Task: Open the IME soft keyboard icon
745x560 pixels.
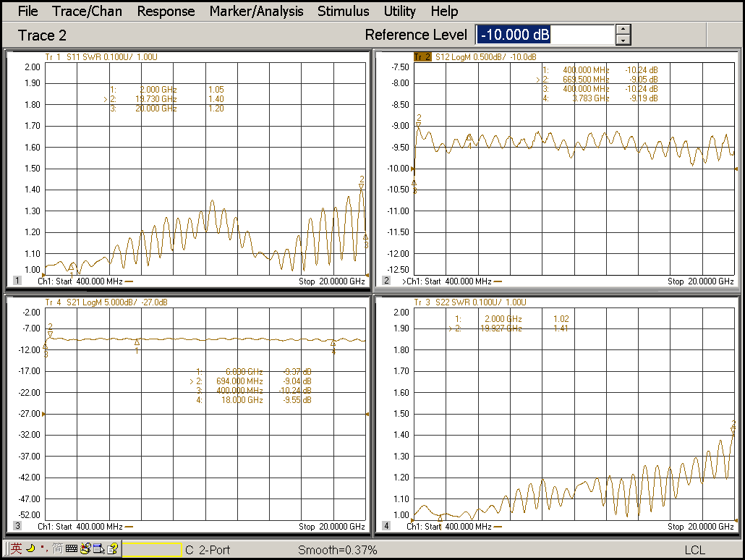Action: [72, 549]
